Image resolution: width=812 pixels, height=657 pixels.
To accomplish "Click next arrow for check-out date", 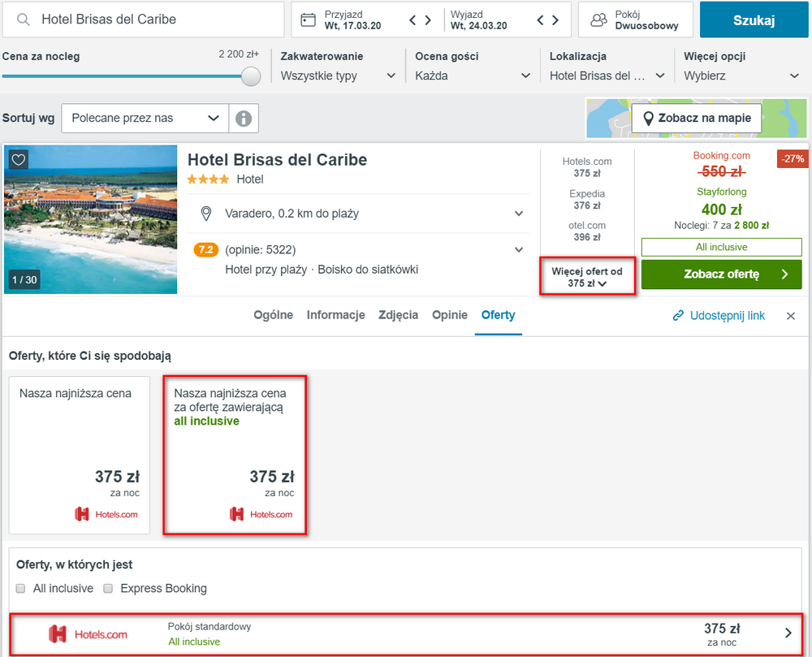I will (555, 20).
